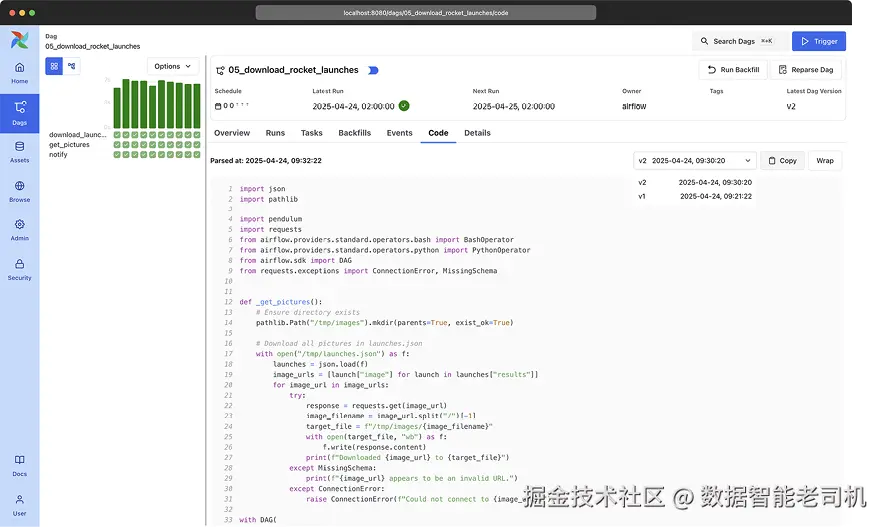Click Run Backfill button
884x527 pixels.
point(733,69)
